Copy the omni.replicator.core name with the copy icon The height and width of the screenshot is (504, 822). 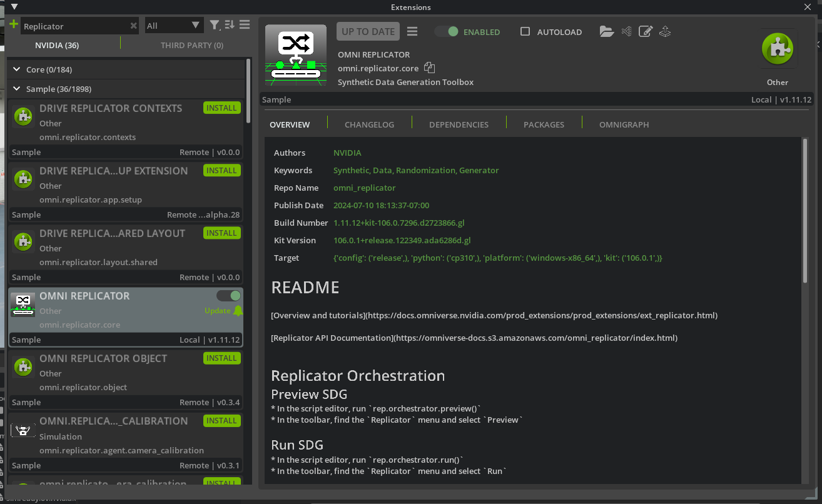tap(429, 68)
